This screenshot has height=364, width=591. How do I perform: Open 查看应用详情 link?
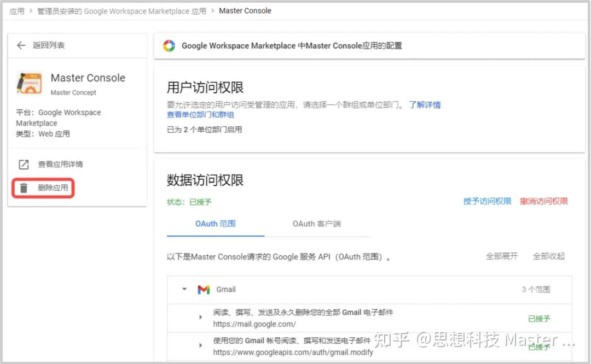coord(60,164)
